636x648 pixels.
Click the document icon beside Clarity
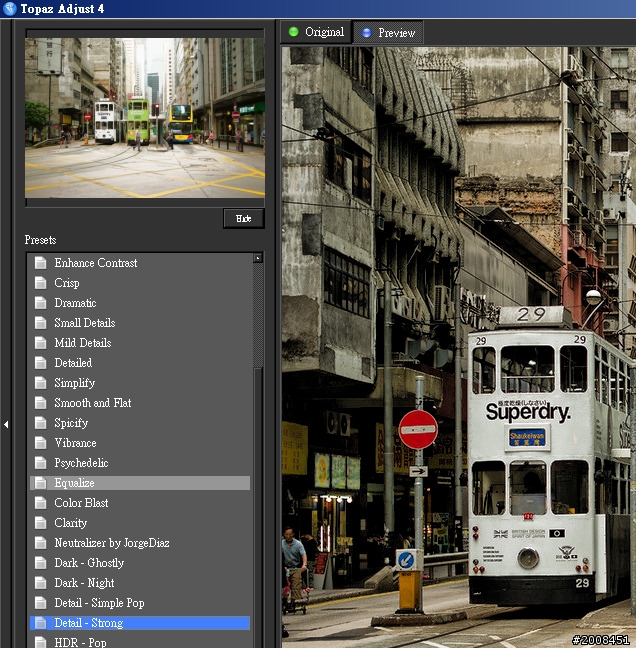40,523
